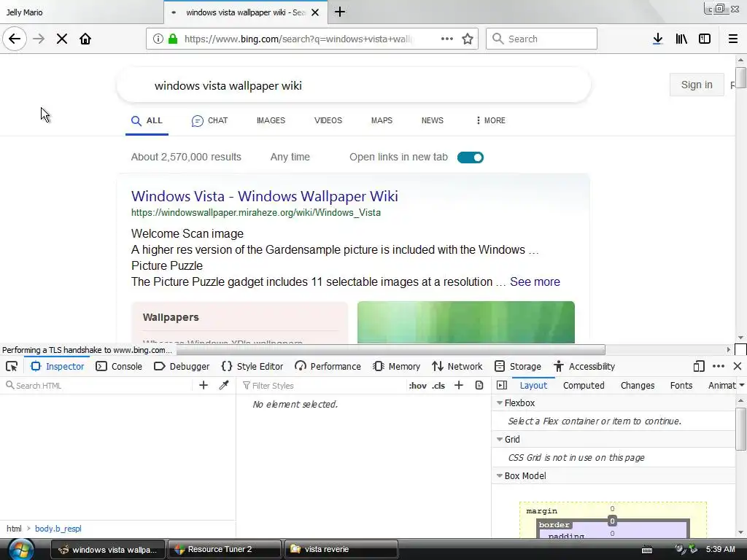This screenshot has height=560, width=747.
Task: Switch to the Accessibility tab
Action: tap(584, 366)
